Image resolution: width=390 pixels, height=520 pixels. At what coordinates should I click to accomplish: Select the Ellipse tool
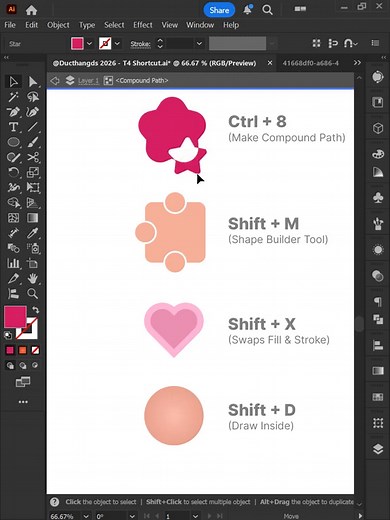click(13, 142)
